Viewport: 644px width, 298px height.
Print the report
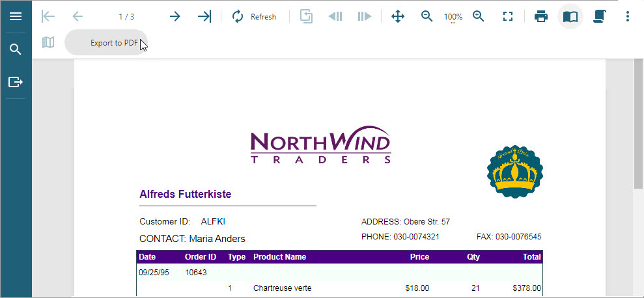(541, 17)
